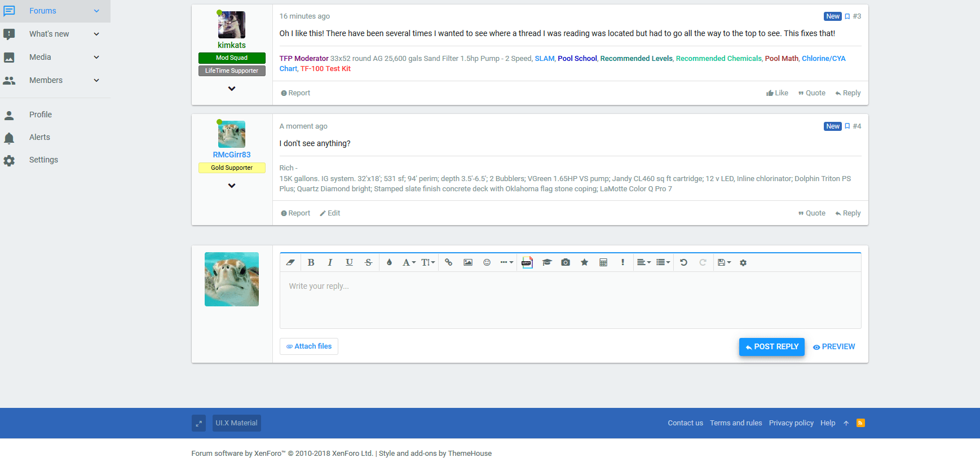This screenshot has width=980, height=466.
Task: Open the Forums sidebar menu item
Action: tap(43, 11)
